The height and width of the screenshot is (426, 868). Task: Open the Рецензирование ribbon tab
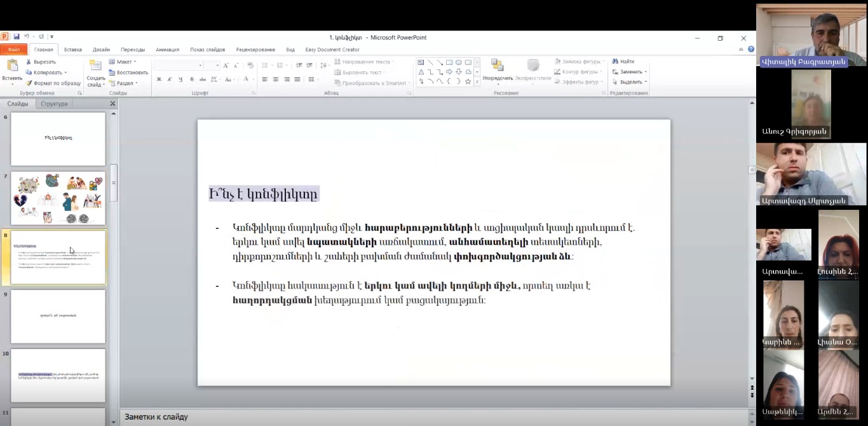[x=255, y=50]
